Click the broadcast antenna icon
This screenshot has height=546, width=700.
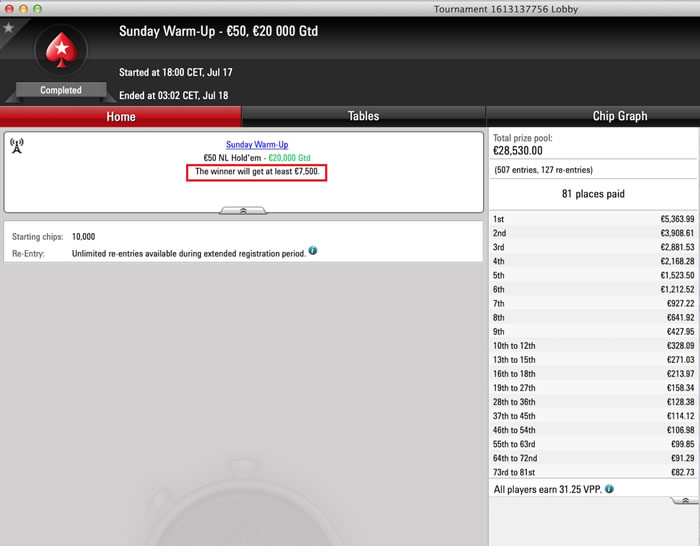(17, 144)
